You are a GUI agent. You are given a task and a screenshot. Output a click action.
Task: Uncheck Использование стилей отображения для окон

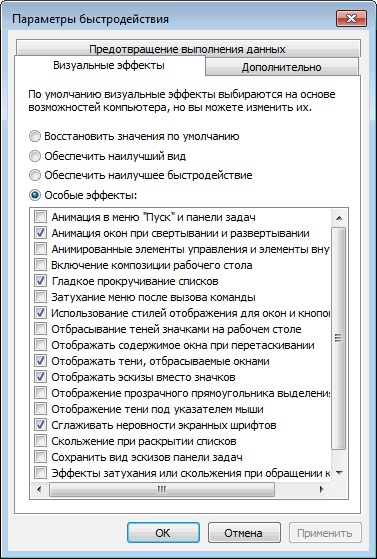(40, 313)
